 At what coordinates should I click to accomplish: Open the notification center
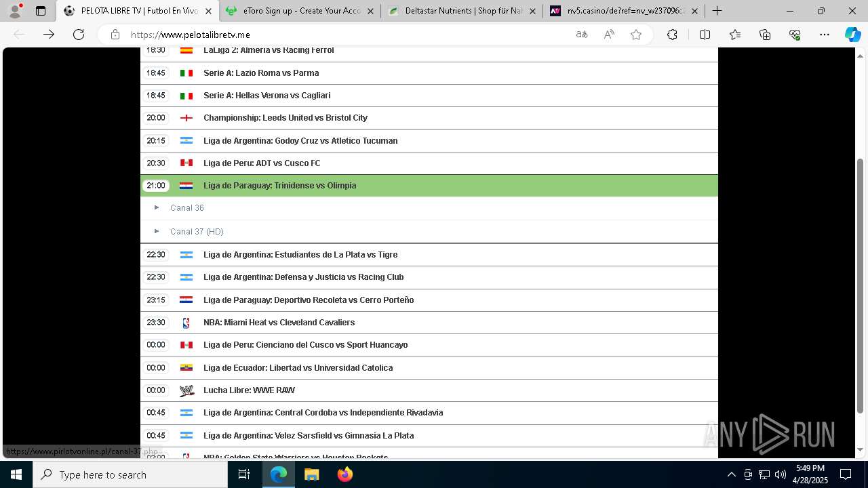[846, 474]
